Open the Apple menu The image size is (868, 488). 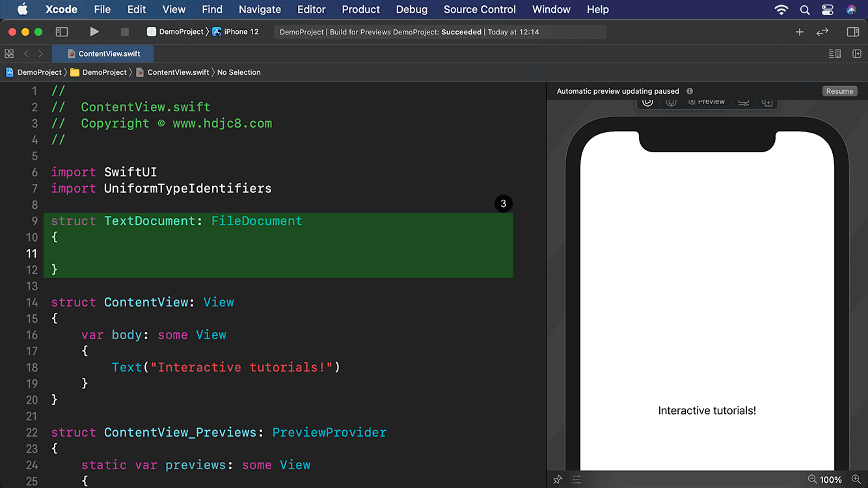coord(23,9)
